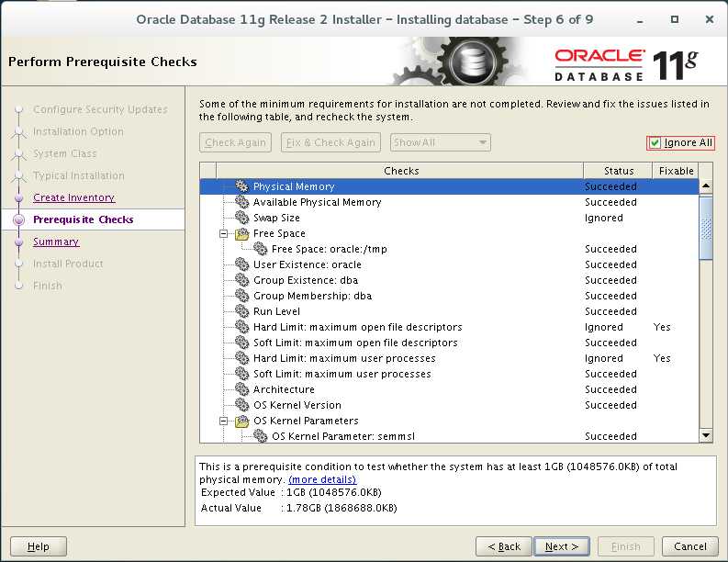Select Hard Limit: maximum user processes row

coord(449,358)
